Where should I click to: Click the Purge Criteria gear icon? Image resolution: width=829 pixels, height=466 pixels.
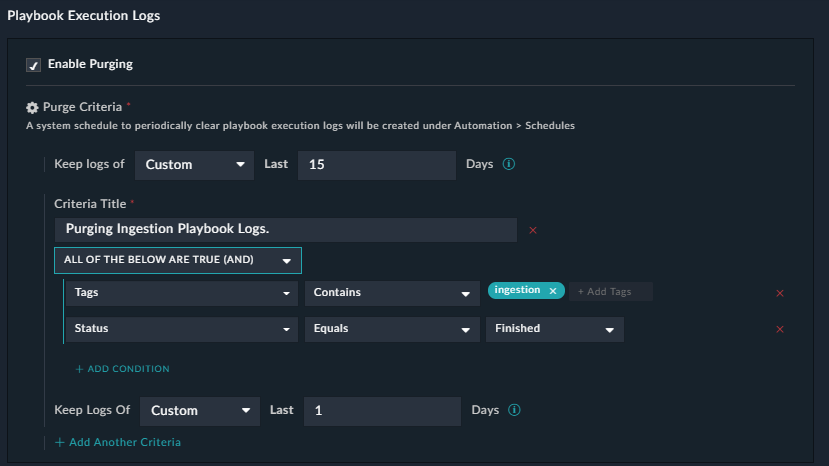32,107
